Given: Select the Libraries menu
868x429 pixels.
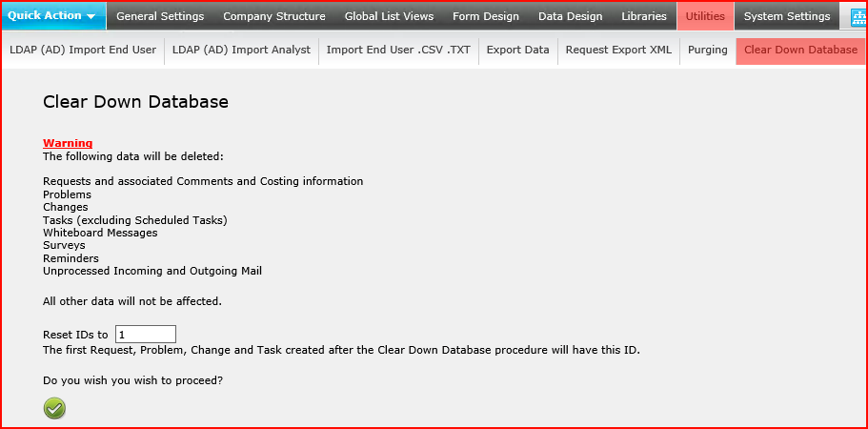Looking at the screenshot, I should (x=644, y=16).
